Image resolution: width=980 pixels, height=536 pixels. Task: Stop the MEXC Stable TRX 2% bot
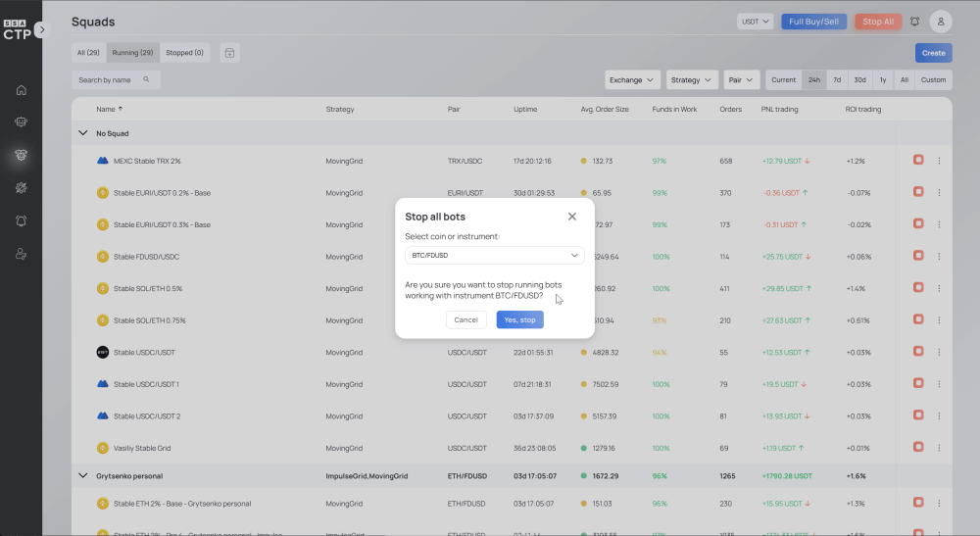point(918,160)
